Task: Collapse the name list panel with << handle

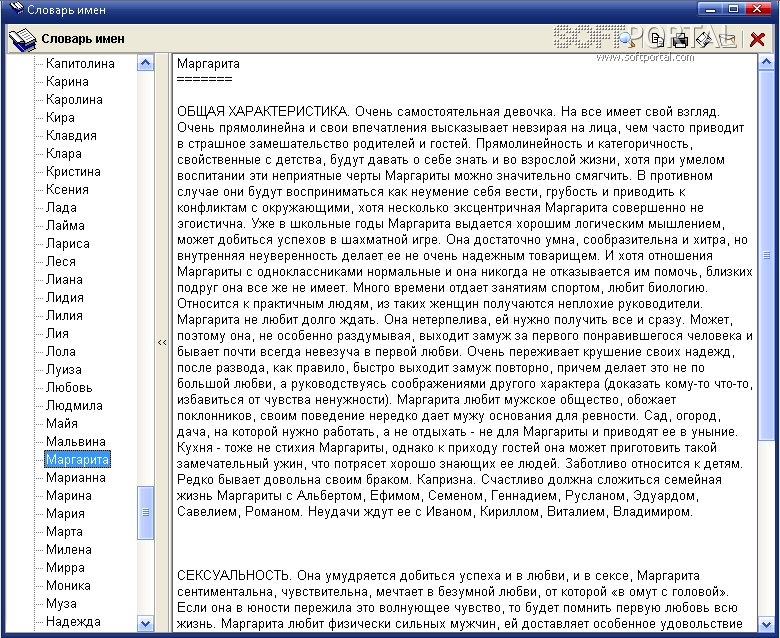Action: coord(162,343)
